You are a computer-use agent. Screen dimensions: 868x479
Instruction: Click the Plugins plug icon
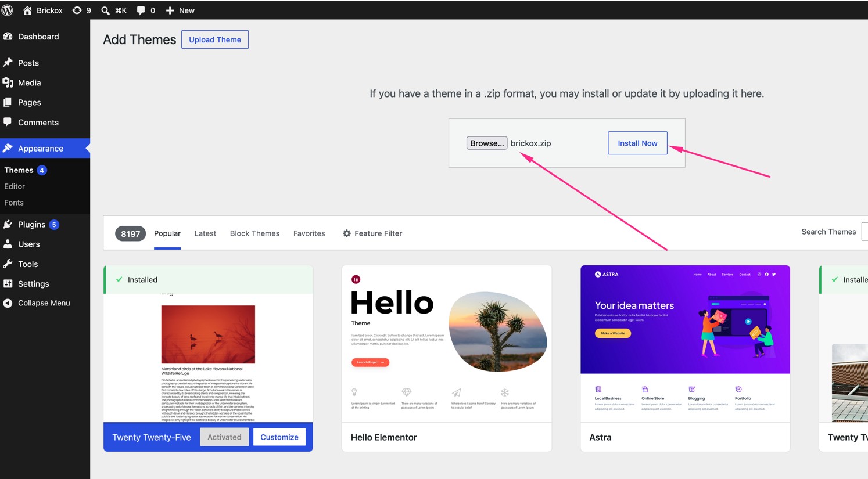[8, 224]
